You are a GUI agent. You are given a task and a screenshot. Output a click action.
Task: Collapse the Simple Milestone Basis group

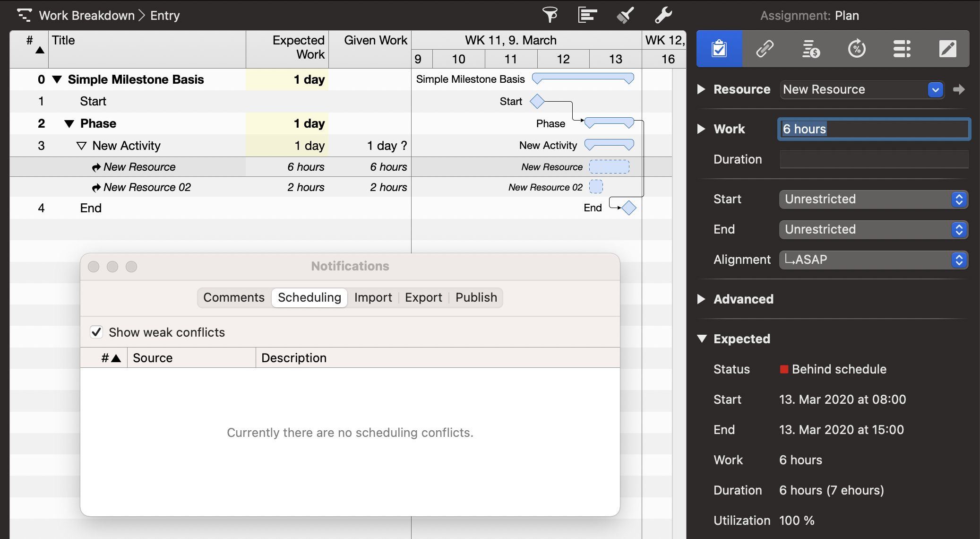[x=57, y=79]
